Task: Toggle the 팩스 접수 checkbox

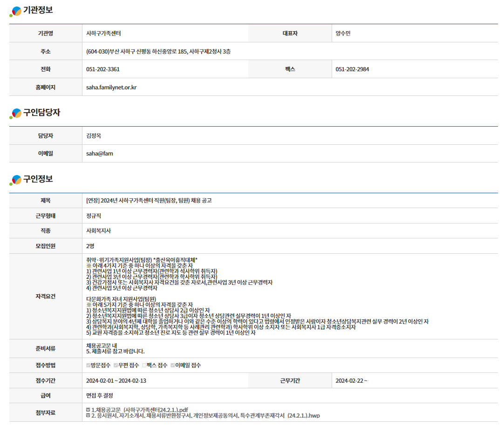Action: pyautogui.click(x=144, y=365)
